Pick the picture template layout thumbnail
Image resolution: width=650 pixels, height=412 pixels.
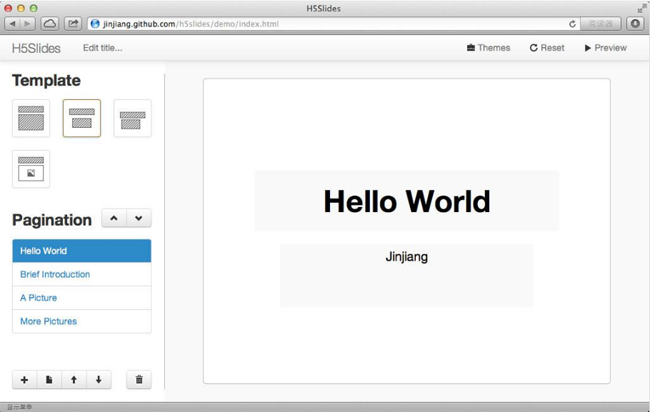(x=31, y=169)
